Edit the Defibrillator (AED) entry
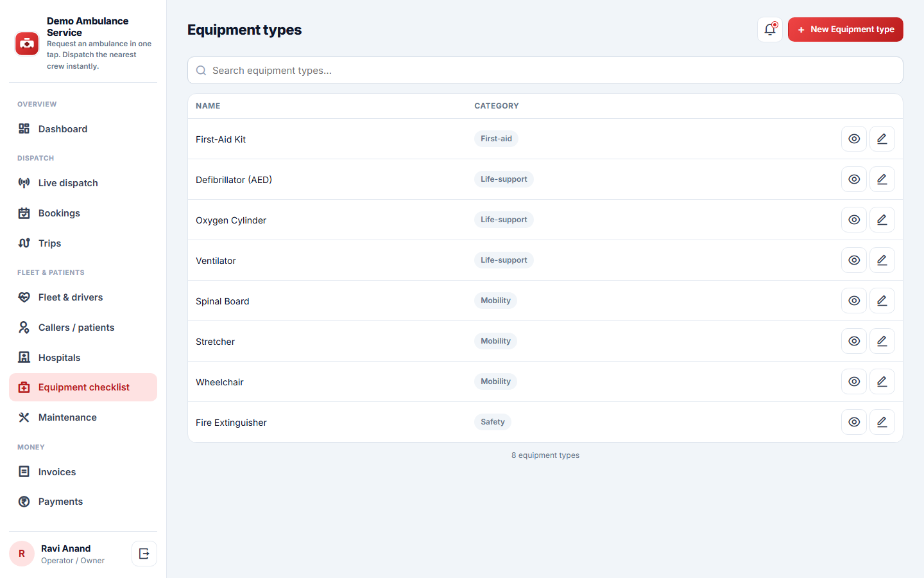The width and height of the screenshot is (924, 578). coord(882,179)
